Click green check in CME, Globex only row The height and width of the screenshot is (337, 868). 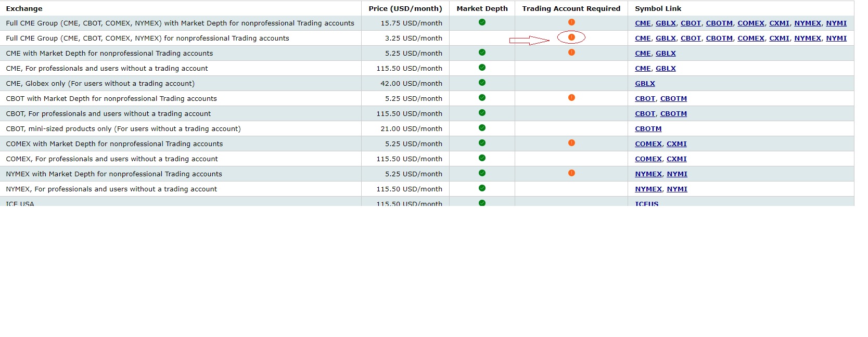coord(482,83)
